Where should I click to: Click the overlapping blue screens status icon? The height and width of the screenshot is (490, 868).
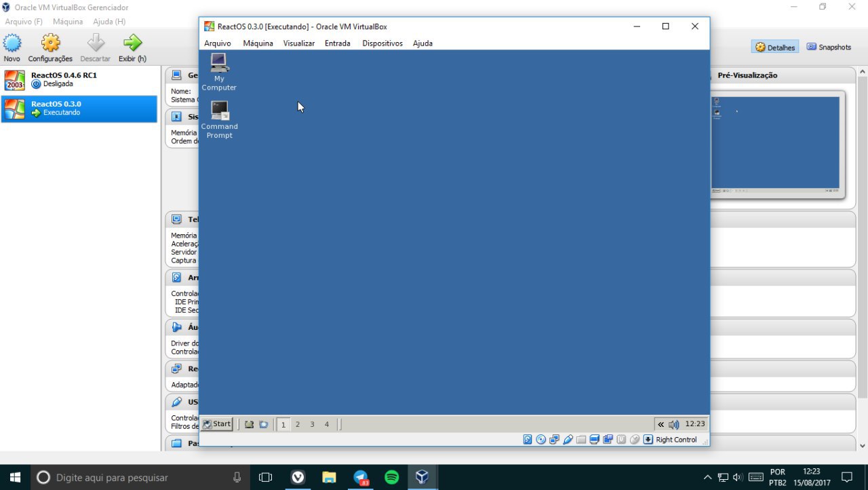tap(608, 440)
